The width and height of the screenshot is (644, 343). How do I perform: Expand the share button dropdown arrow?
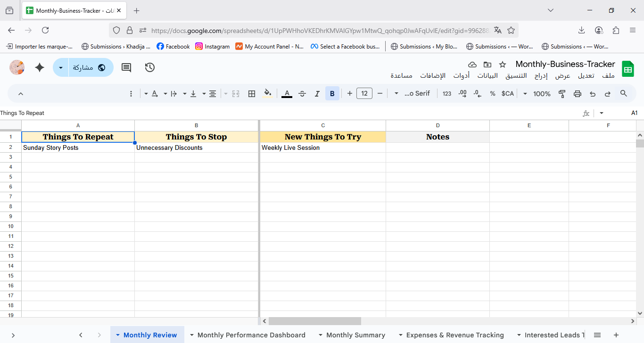[61, 67]
